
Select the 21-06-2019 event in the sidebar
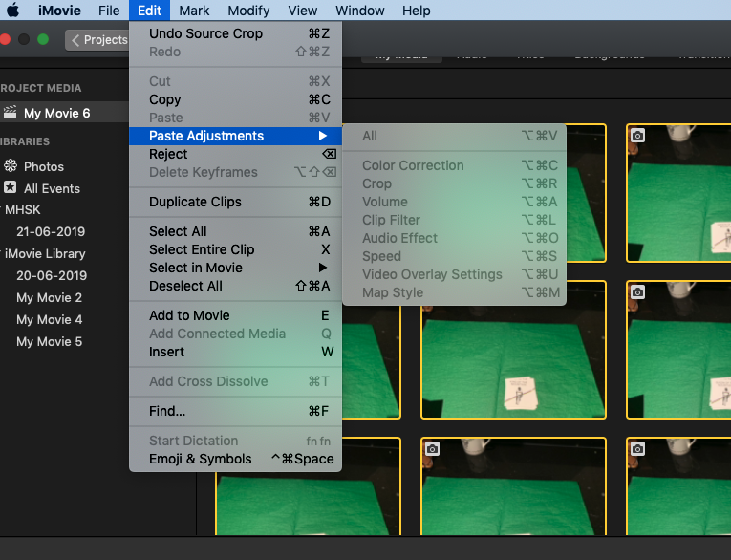(51, 231)
